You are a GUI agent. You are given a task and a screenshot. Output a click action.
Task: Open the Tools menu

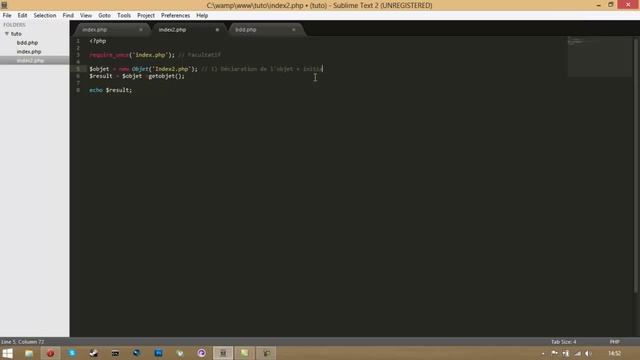(x=124, y=16)
